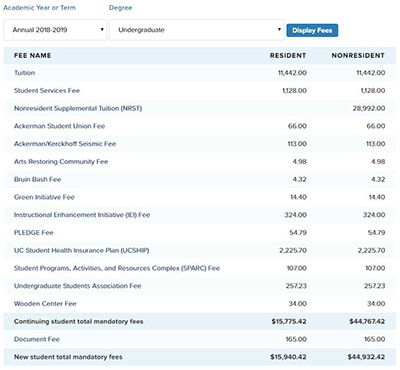Open Nonresident Supplemental Tuition (NRST) link
The width and height of the screenshot is (400, 370).
pos(78,108)
